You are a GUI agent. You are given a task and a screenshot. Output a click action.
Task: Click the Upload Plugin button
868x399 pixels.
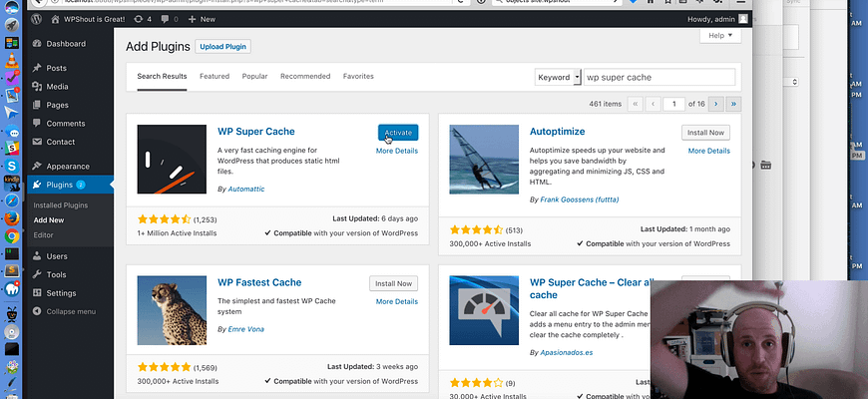point(223,47)
